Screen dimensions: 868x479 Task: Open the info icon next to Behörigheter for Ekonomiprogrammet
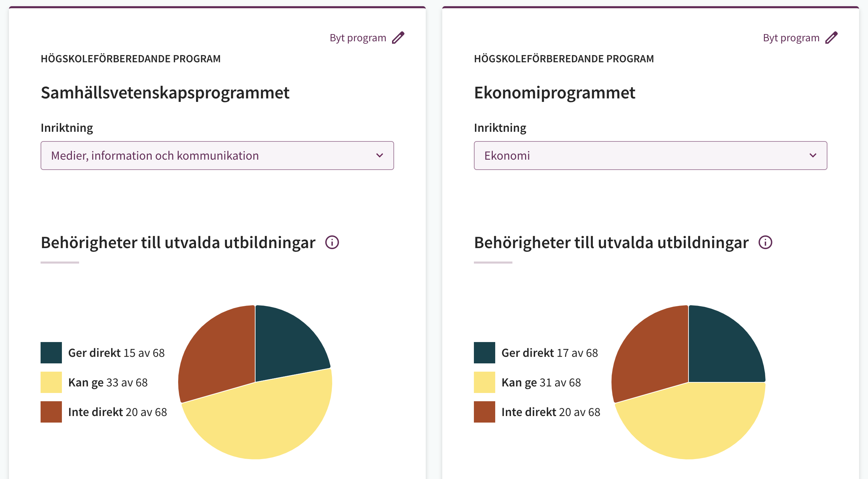tap(765, 243)
